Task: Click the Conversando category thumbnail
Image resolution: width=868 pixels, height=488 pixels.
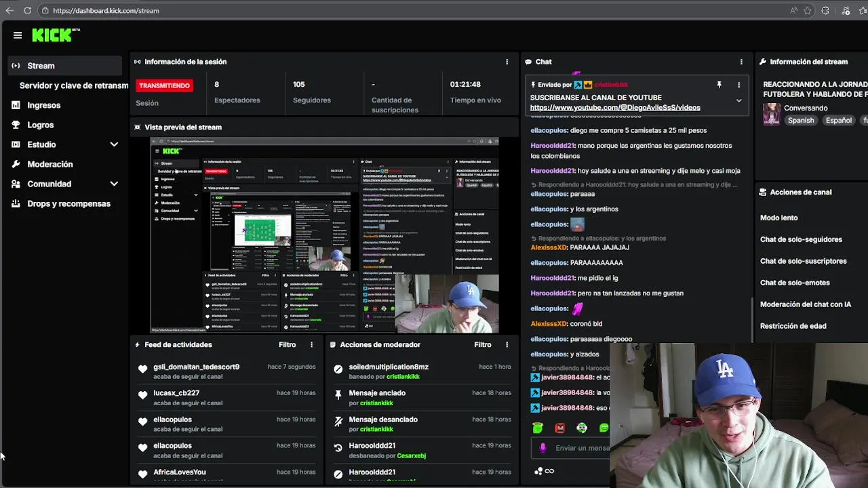Action: [x=772, y=114]
